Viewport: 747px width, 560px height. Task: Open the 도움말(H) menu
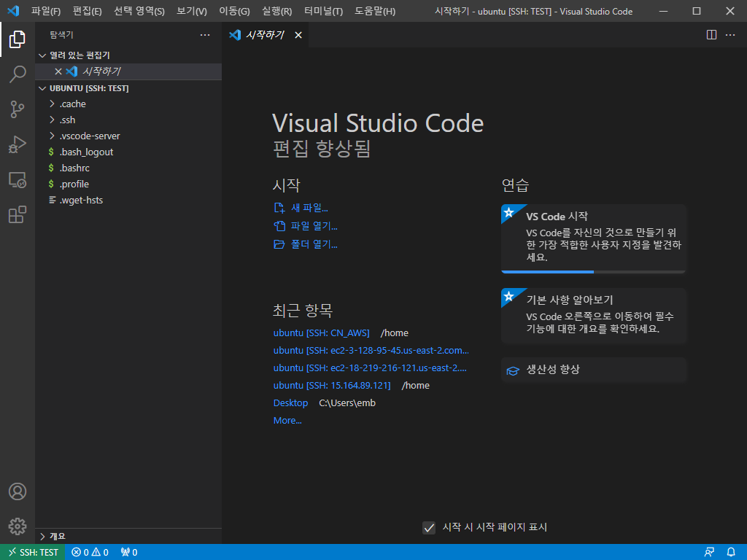point(375,11)
